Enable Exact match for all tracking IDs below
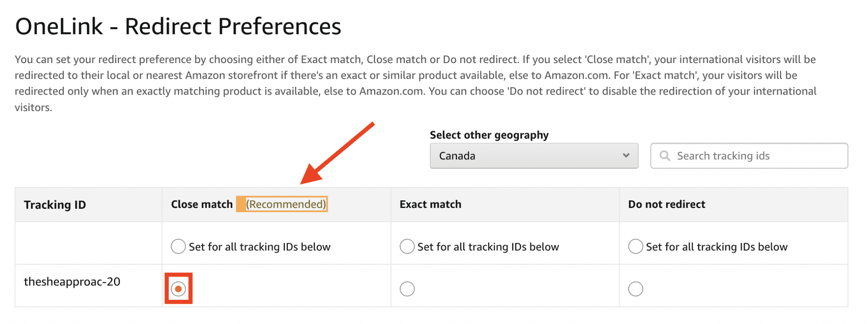The image size is (868, 324). point(407,246)
